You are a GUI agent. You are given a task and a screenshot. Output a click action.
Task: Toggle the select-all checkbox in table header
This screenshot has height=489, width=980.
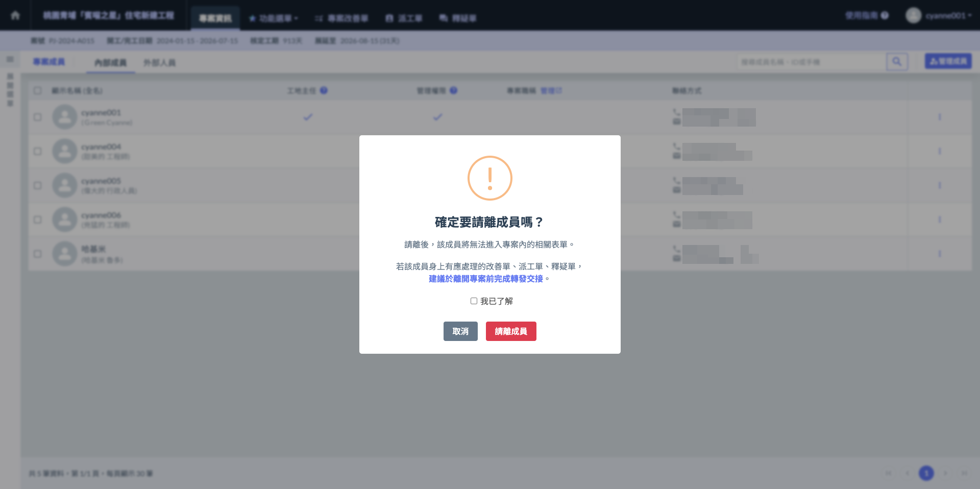tap(37, 90)
